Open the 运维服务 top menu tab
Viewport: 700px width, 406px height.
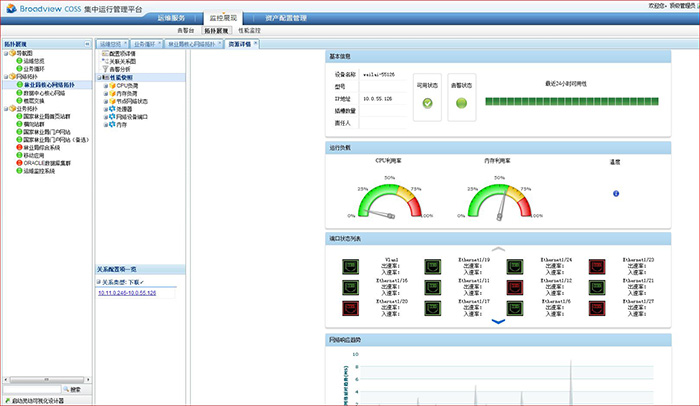click(x=170, y=19)
